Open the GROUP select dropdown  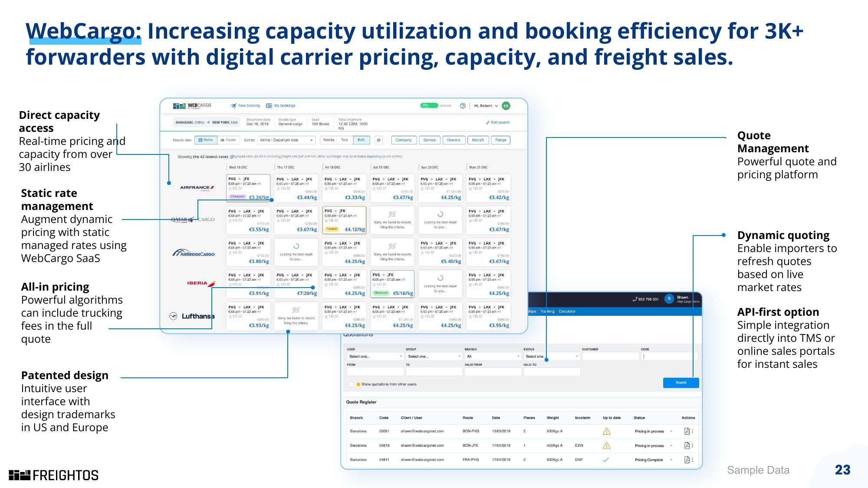[434, 357]
